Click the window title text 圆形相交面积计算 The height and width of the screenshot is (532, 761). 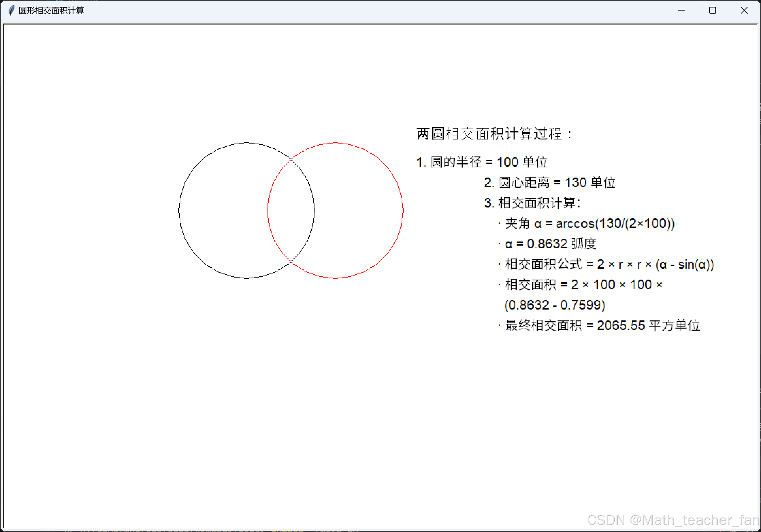[51, 11]
